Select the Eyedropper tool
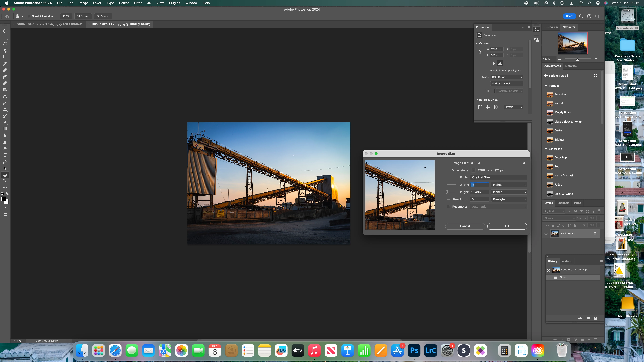This screenshot has height=362, width=644. (5, 63)
